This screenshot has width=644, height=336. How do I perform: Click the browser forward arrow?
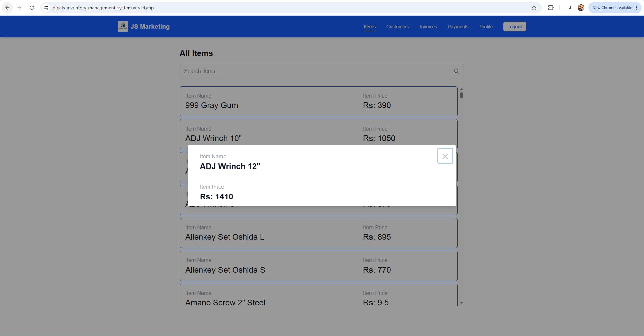pos(19,8)
